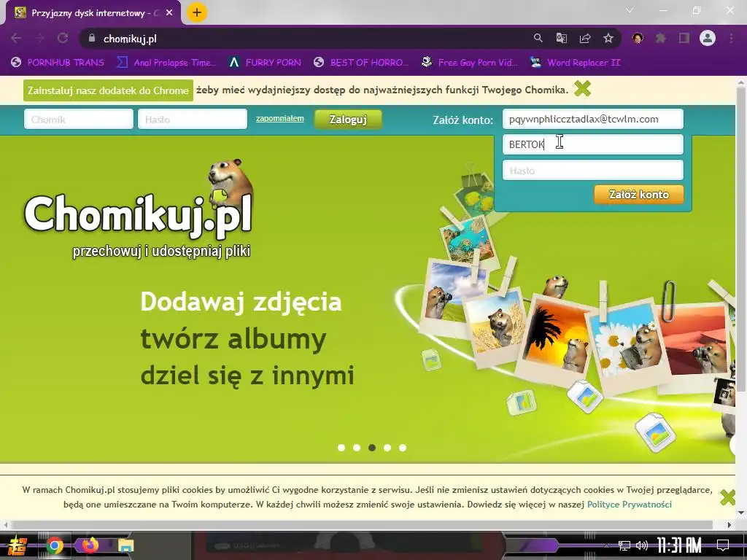747x560 pixels.
Task: Click the 11:31 AM clock
Action: tap(679, 545)
